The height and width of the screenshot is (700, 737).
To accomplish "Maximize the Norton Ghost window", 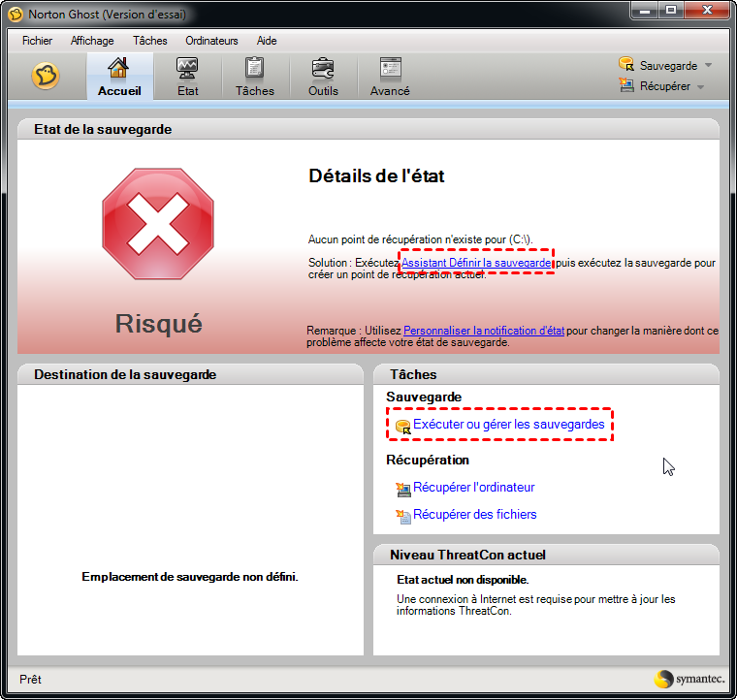I will pyautogui.click(x=671, y=11).
